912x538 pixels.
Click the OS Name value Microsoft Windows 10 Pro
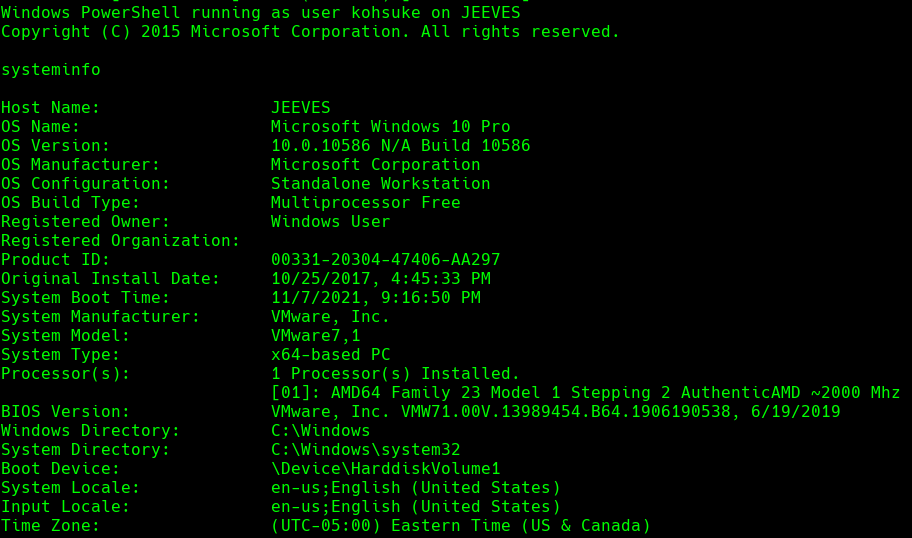[390, 127]
